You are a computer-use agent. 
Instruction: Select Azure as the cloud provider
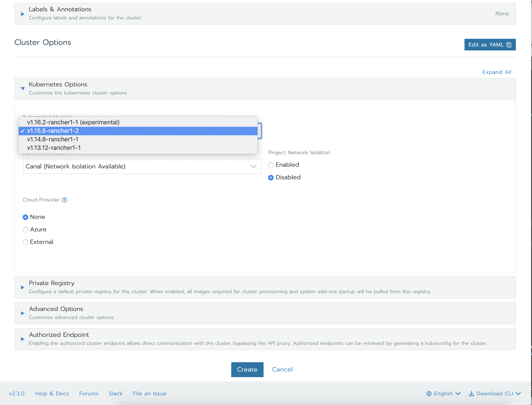tap(25, 230)
